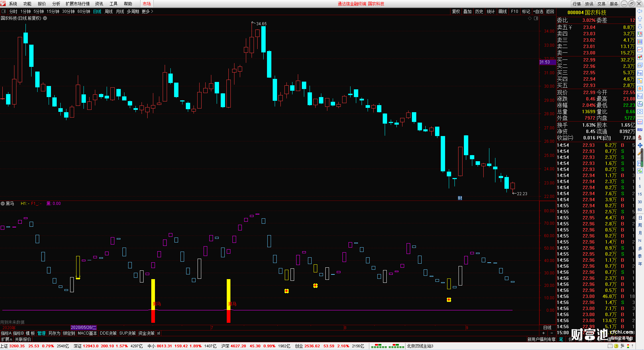The image size is (644, 350).
Task: Click the +自选 add to watchlist button
Action: point(538,11)
